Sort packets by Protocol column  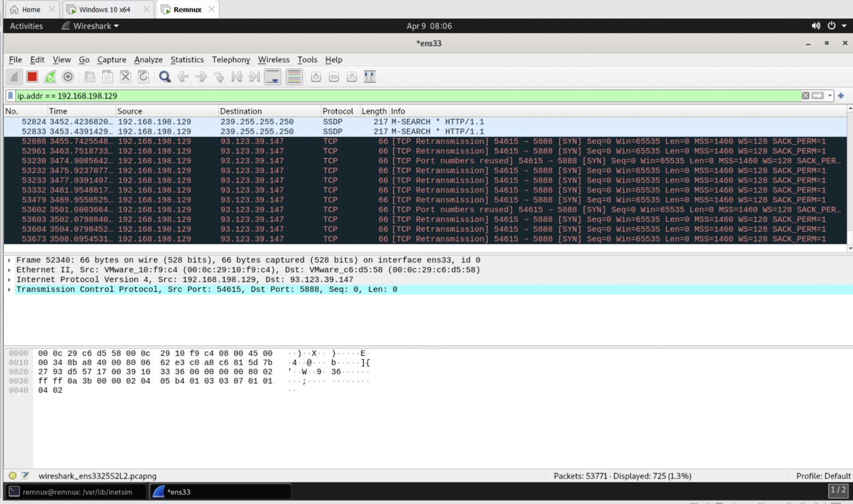click(x=340, y=111)
